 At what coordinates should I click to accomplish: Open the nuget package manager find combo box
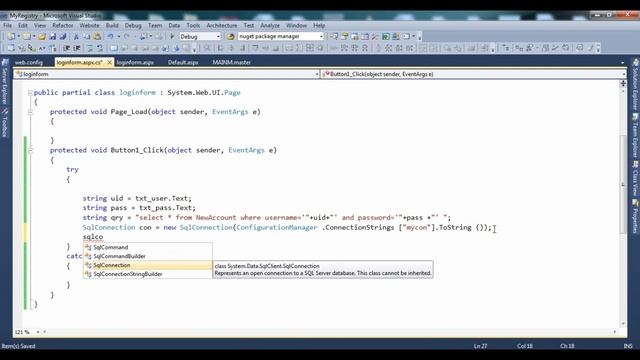point(281,36)
